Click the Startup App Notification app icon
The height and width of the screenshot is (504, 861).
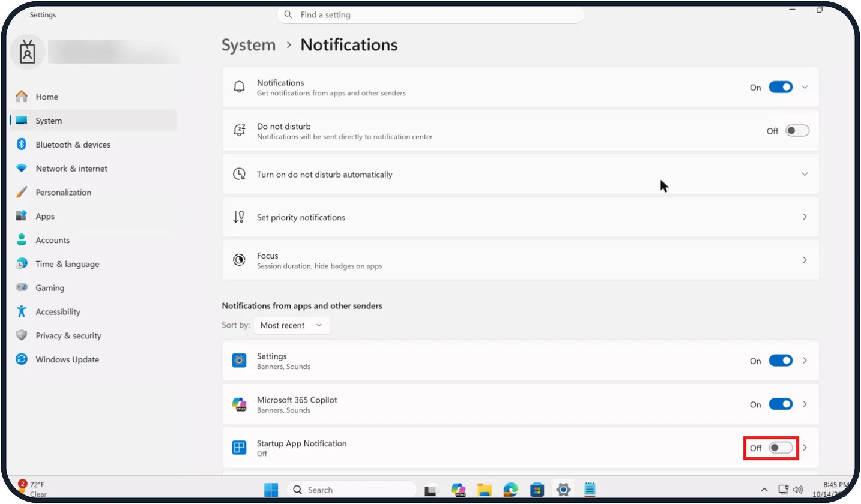(239, 448)
